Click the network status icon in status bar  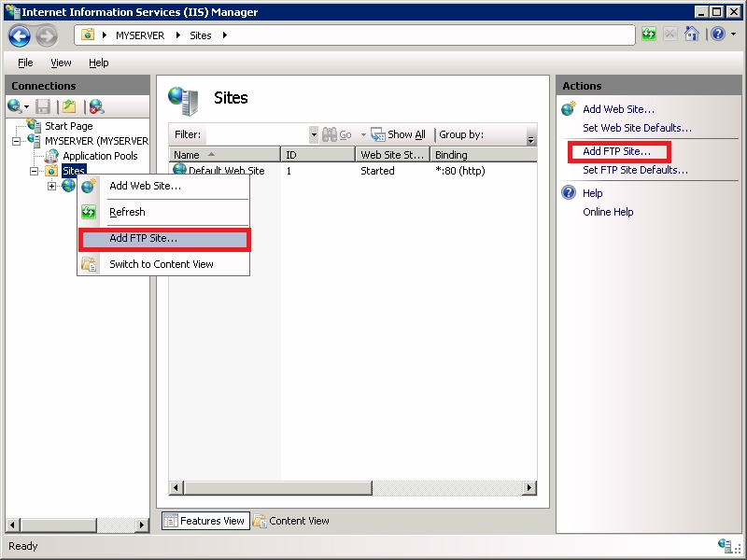click(x=726, y=545)
